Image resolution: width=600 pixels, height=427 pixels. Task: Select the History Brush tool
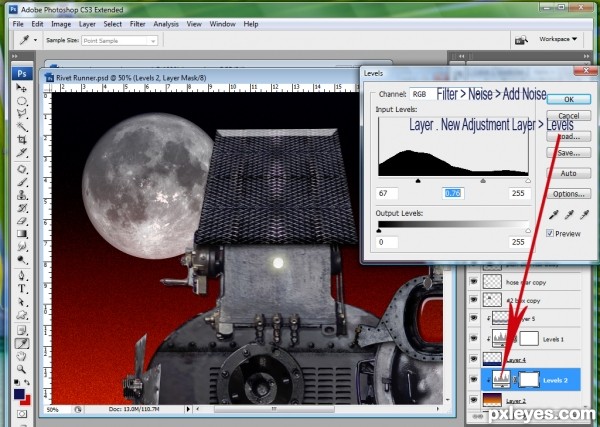point(21,208)
